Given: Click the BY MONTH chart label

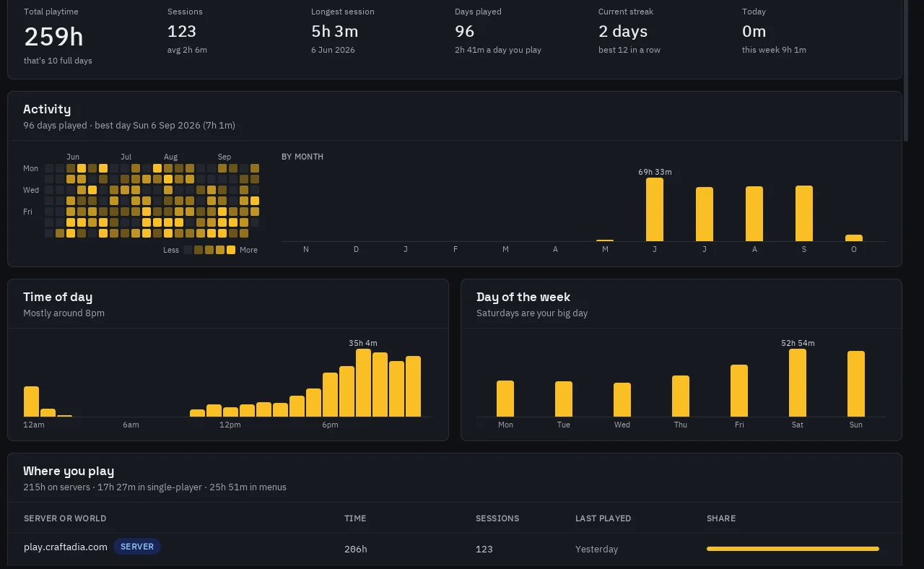Looking at the screenshot, I should coord(302,157).
